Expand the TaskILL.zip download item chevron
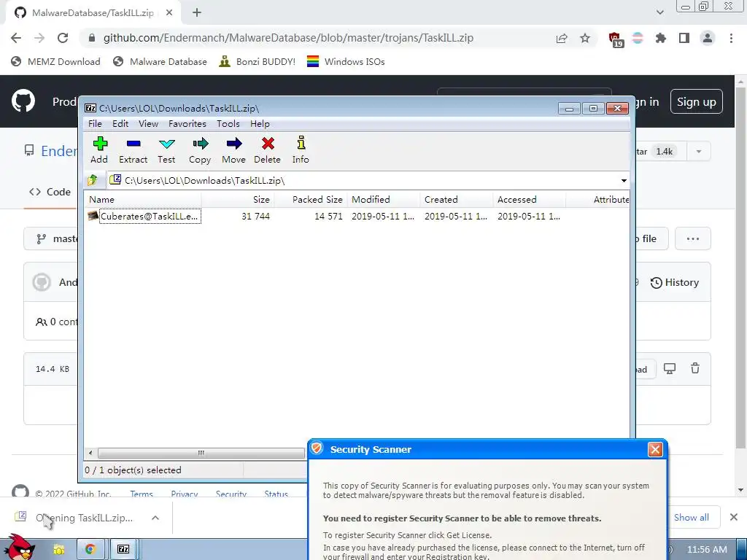747x560 pixels. [x=155, y=518]
